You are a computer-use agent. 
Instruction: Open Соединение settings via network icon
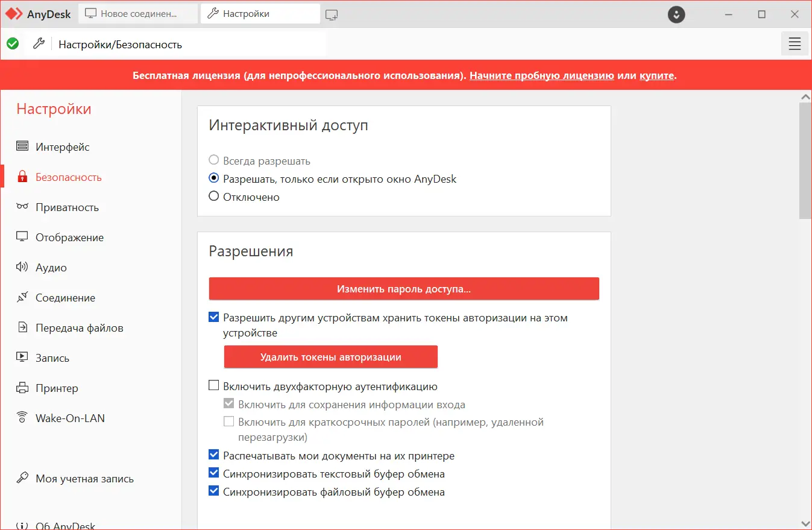point(22,297)
